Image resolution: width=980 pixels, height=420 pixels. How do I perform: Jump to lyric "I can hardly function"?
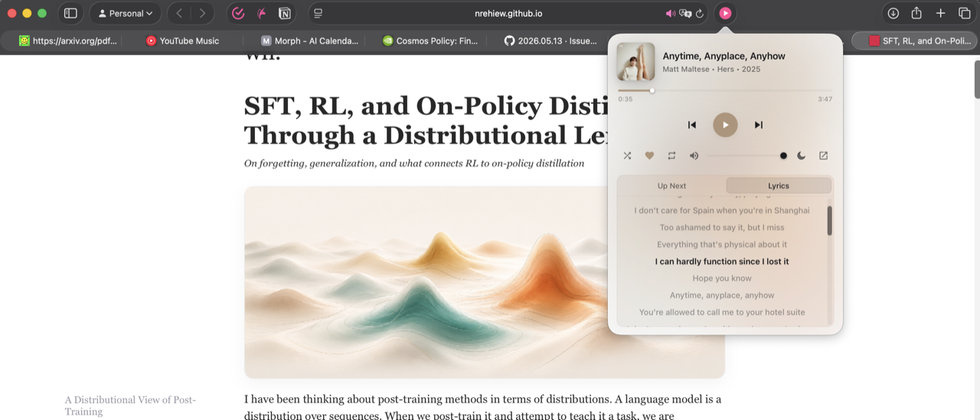[x=722, y=261]
